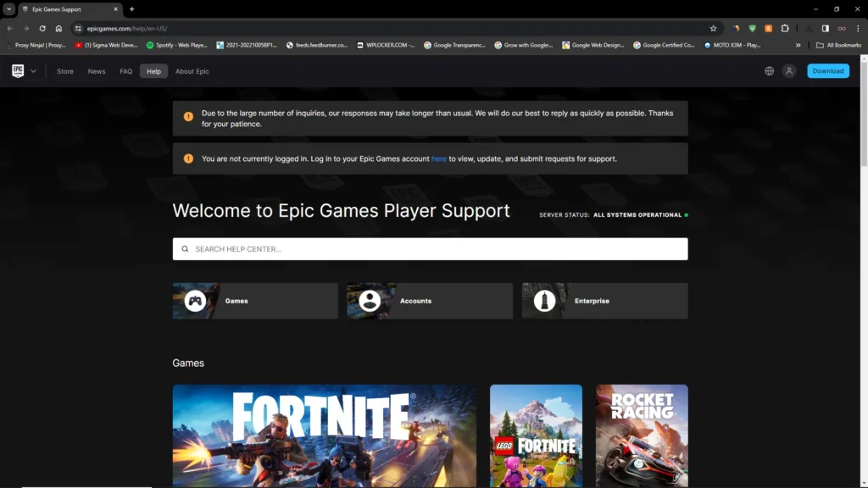
Task: Click the browser forward arrow
Action: click(x=26, y=28)
